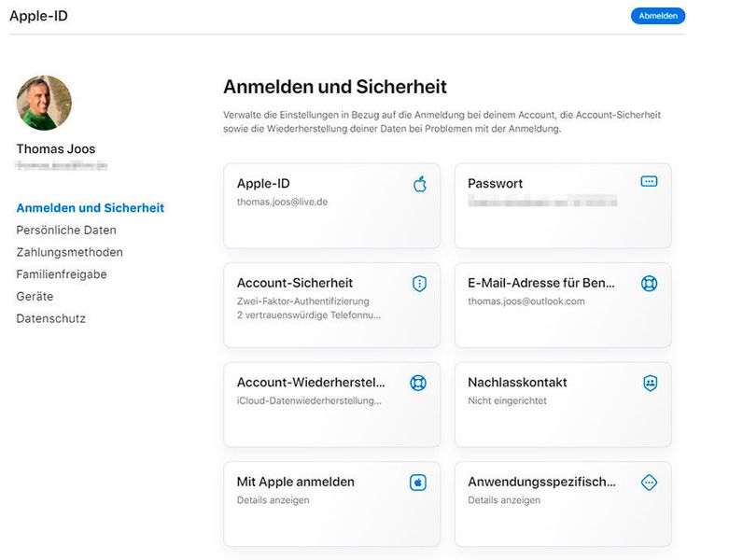Click the lifebuoy icon in Account-Wiederherstellung card
Viewport: 729px width, 560px height.
418,383
